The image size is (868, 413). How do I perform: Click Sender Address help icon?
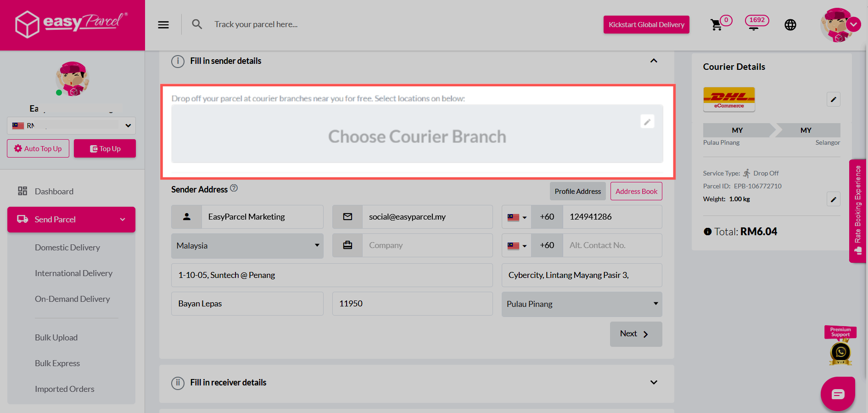pyautogui.click(x=234, y=188)
